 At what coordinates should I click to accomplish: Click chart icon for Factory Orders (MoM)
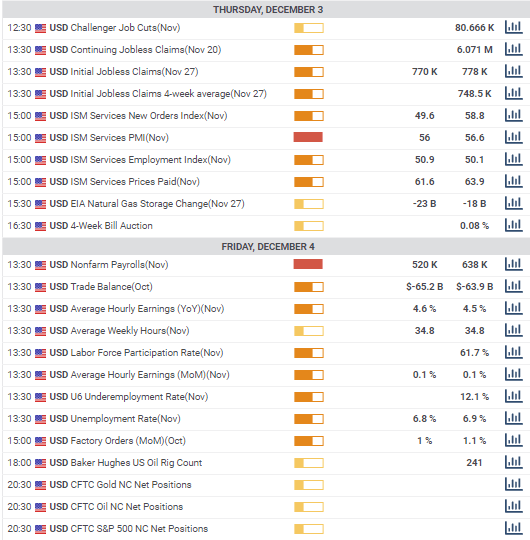tap(513, 440)
